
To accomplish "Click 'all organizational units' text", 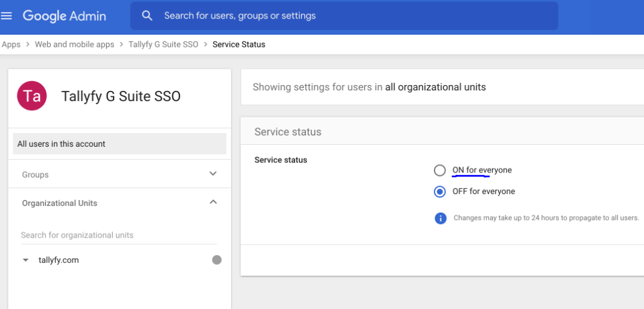I will pyautogui.click(x=435, y=87).
